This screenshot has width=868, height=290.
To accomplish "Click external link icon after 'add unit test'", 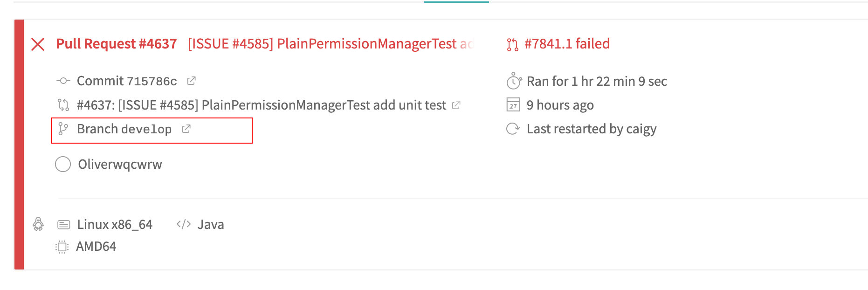I will click(x=456, y=105).
